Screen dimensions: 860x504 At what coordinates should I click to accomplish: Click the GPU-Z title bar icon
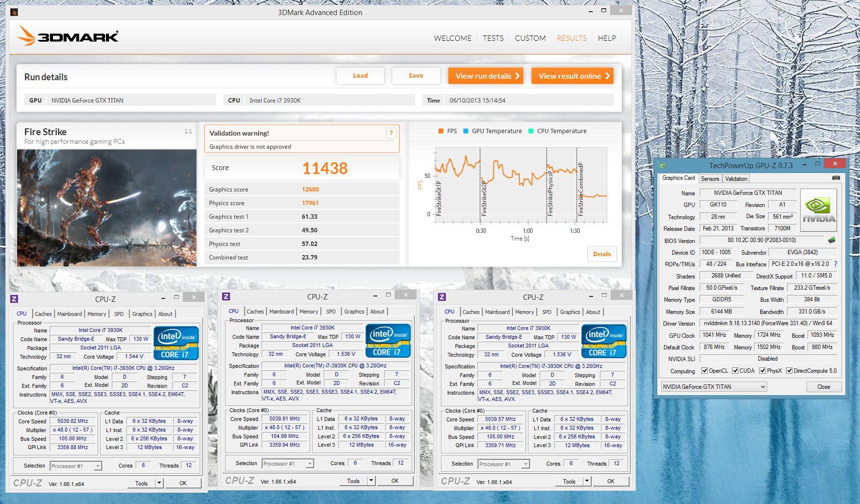(662, 165)
